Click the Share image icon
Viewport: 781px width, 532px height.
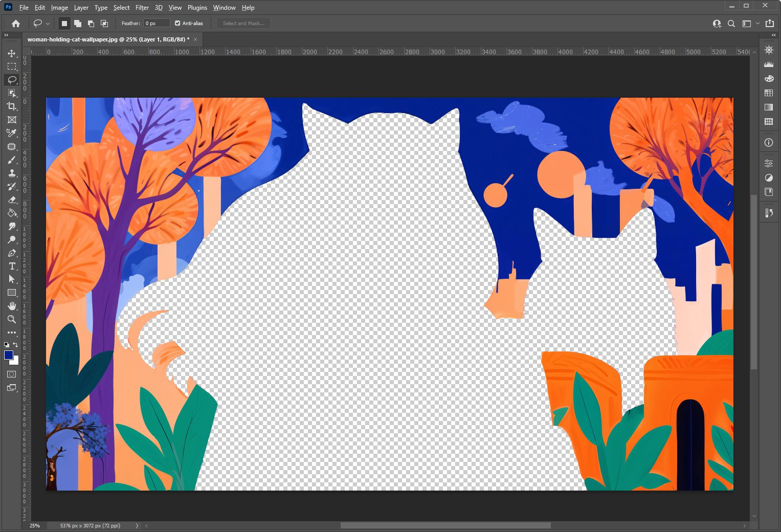[770, 24]
